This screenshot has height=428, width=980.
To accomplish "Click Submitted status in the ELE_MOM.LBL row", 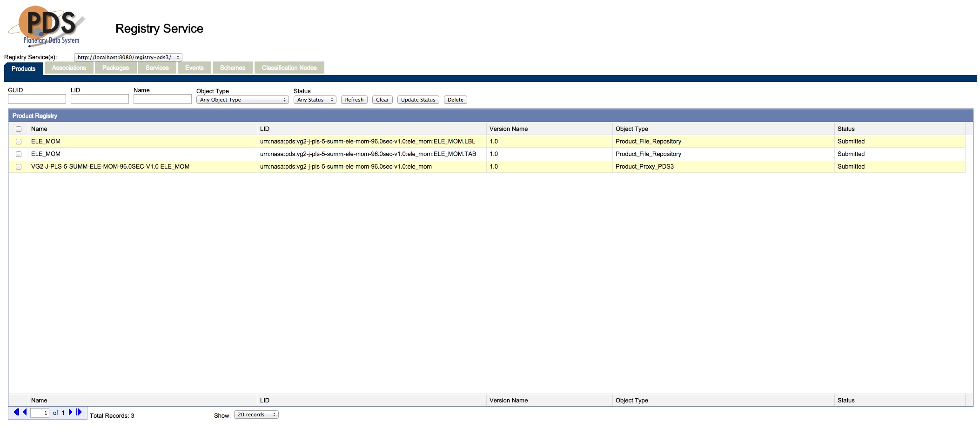I will click(851, 142).
